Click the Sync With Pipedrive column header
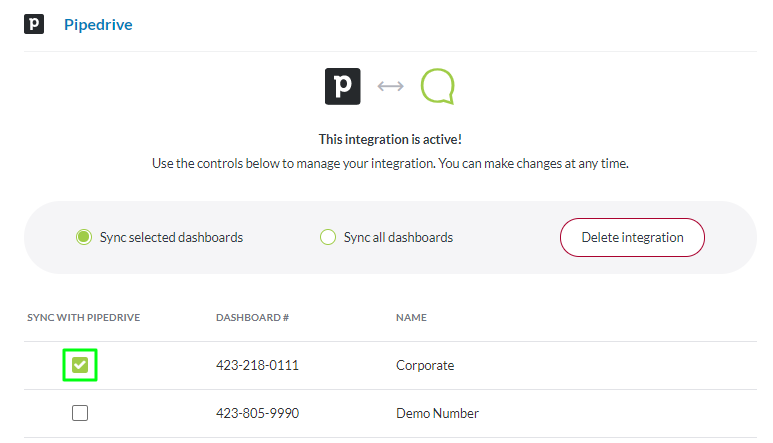The width and height of the screenshot is (773, 443). (83, 318)
